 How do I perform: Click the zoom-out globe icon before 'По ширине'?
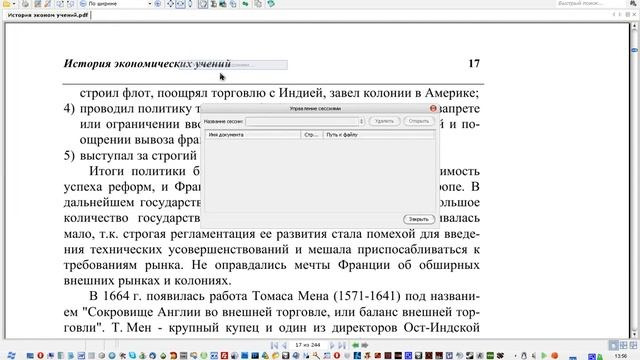pyautogui.click(x=83, y=4)
